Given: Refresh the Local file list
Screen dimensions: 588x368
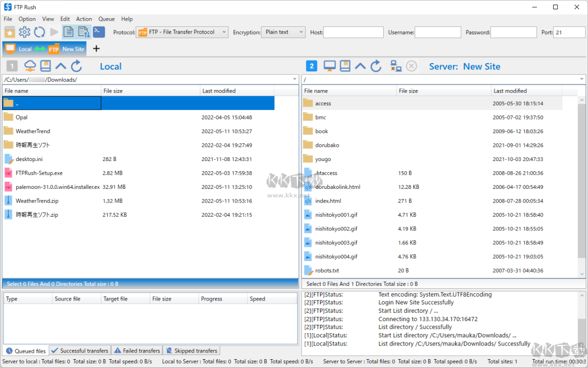Looking at the screenshot, I should (76, 66).
